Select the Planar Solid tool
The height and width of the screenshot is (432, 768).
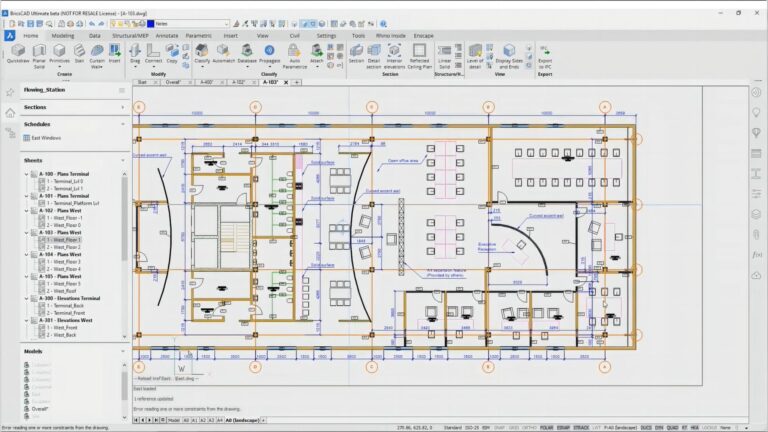coord(39,55)
